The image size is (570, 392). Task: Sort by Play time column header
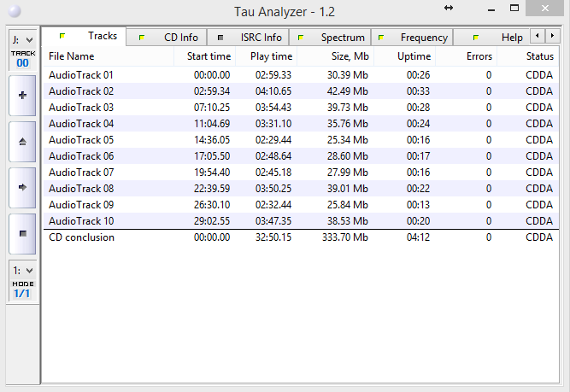click(267, 56)
